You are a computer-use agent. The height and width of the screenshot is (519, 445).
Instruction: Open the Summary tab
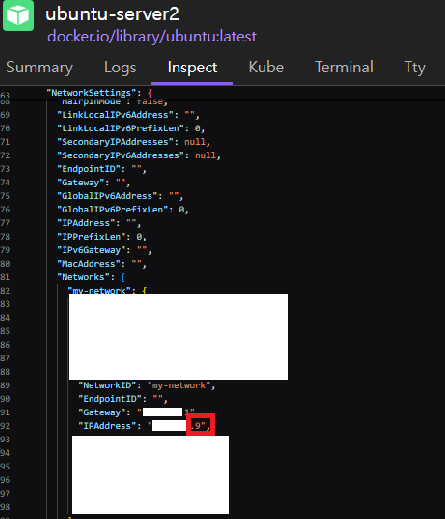pyautogui.click(x=39, y=68)
